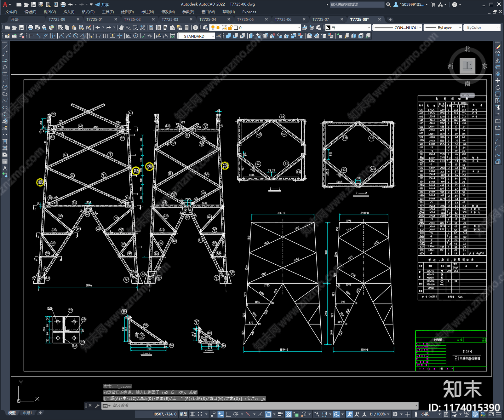Expand the 1:1 / 100% annotation scale dropdown
The image size is (504, 420).
(380, 414)
